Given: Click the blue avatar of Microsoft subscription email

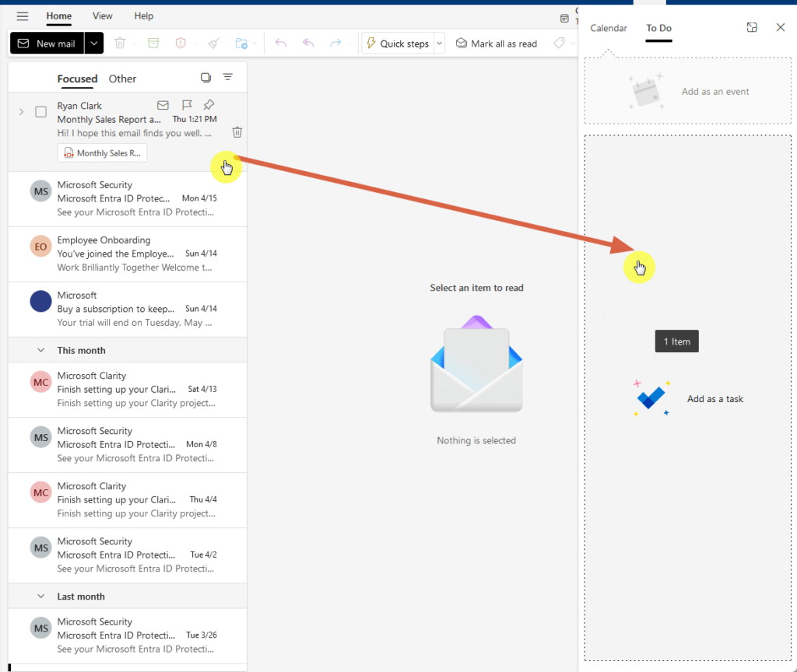Looking at the screenshot, I should pyautogui.click(x=40, y=301).
